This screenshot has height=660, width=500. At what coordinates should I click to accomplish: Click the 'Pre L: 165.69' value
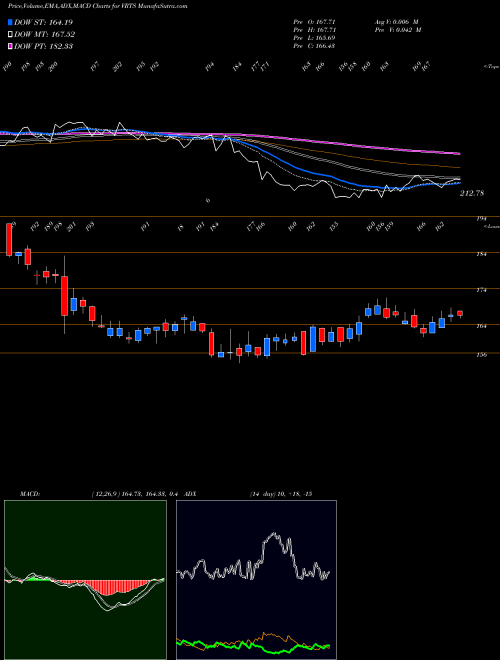click(314, 37)
